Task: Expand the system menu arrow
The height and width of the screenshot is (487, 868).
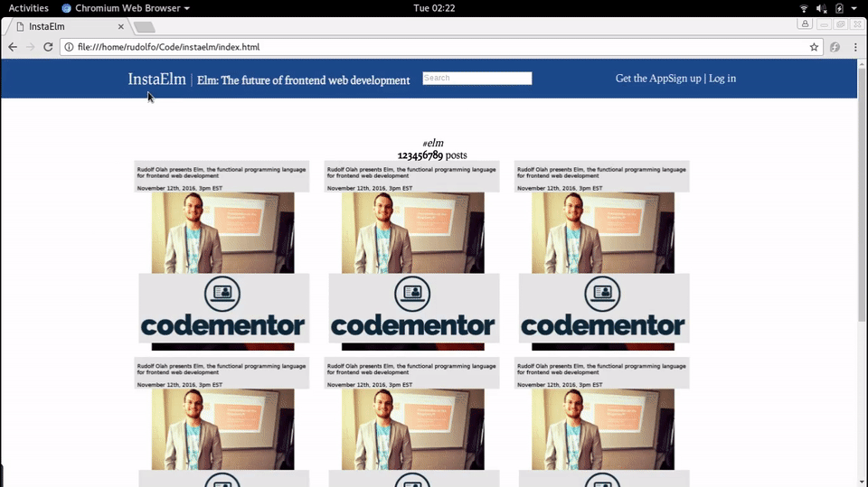Action: tap(854, 8)
